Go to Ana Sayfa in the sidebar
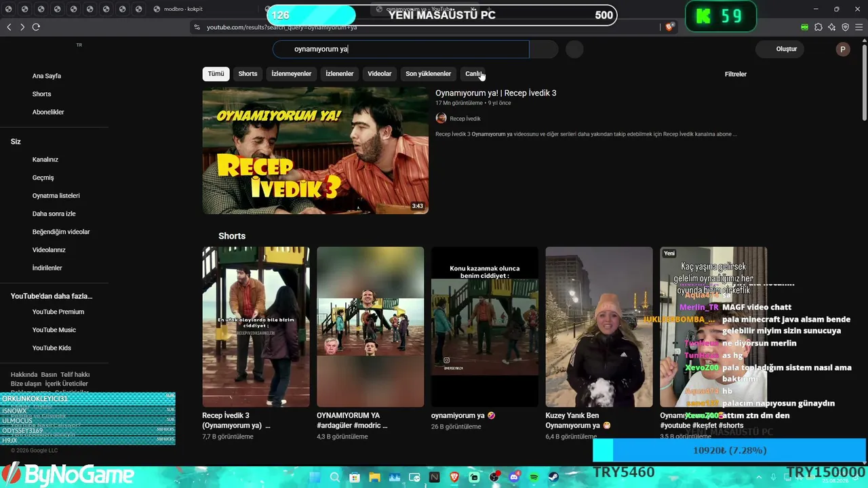 [47, 76]
